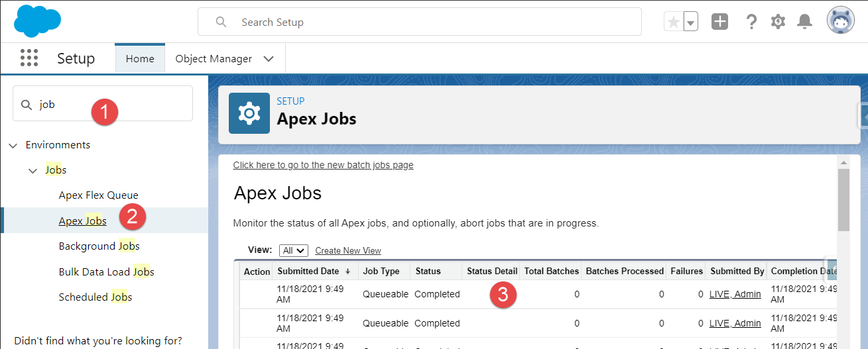
Task: Open LIVE, Admin link in first row
Action: click(x=735, y=294)
